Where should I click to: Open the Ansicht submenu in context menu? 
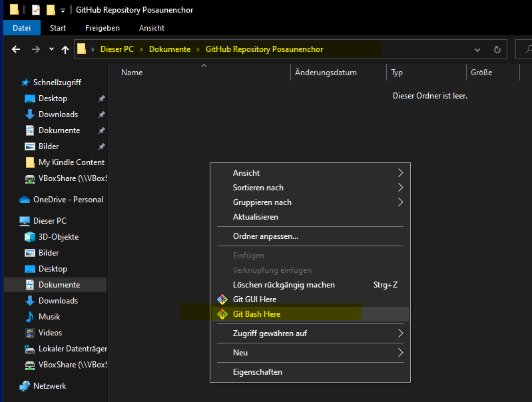pos(310,173)
